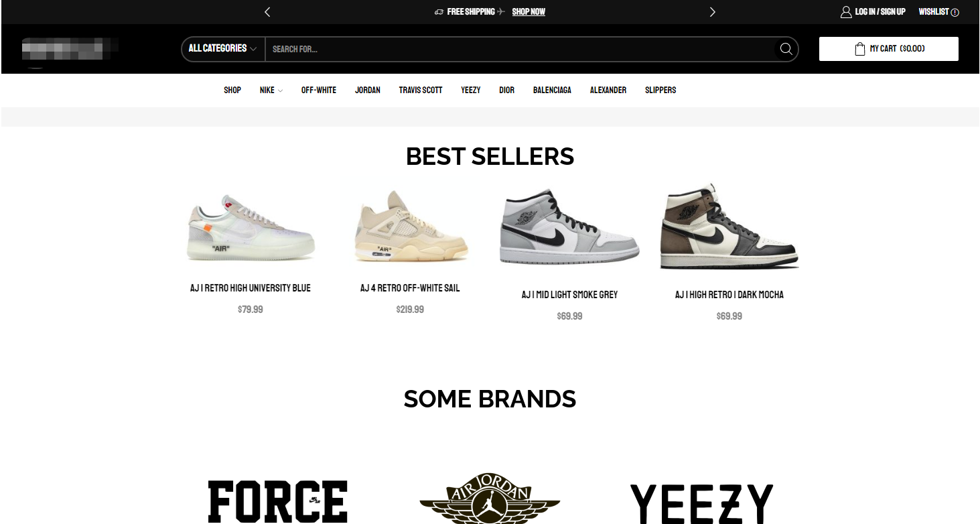Screen dimensions: 980x524
Task: Open the Yeezy brand logo
Action: point(701,504)
